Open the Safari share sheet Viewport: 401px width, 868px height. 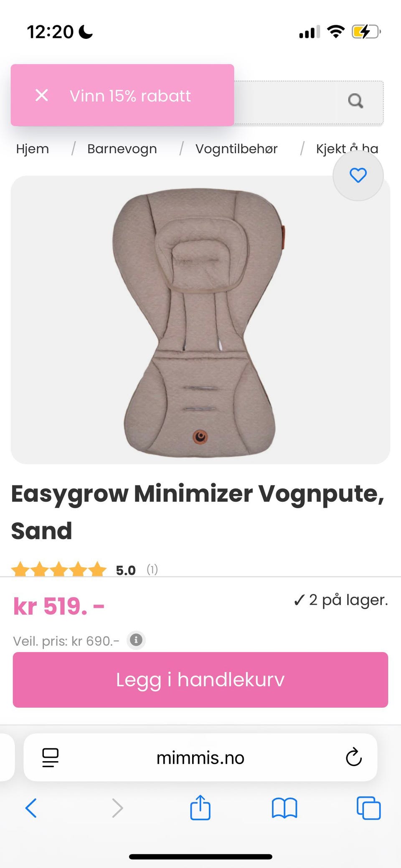200,807
